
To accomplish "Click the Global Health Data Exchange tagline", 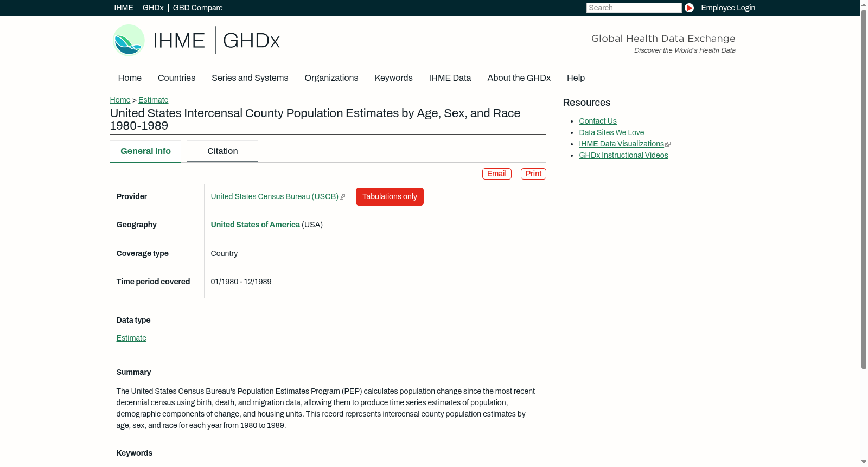I will [x=663, y=39].
